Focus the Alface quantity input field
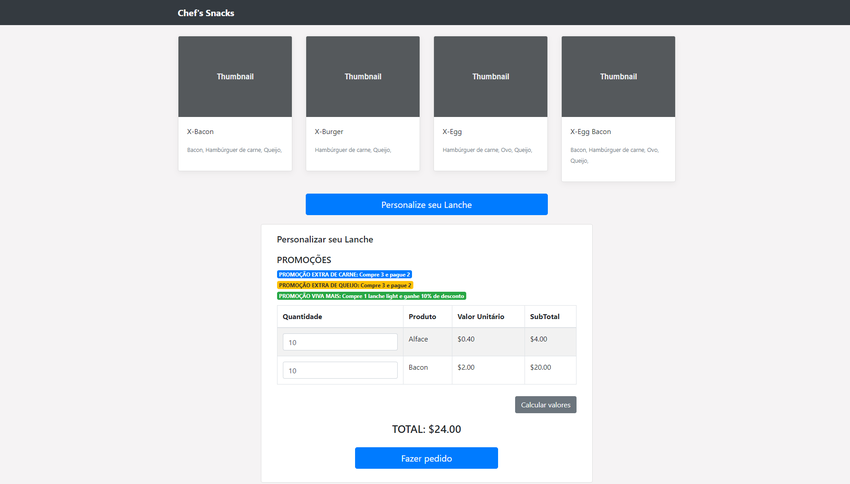This screenshot has width=850, height=484. click(340, 342)
